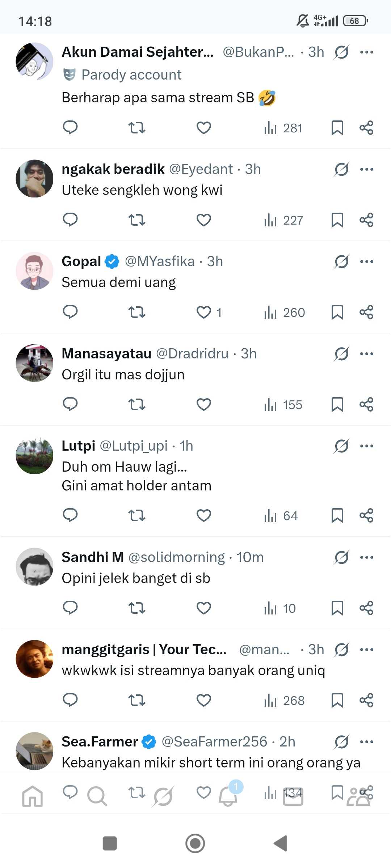This screenshot has height=868, width=391.
Task: Expand more options for ngakak beradik tweet
Action: [366, 169]
